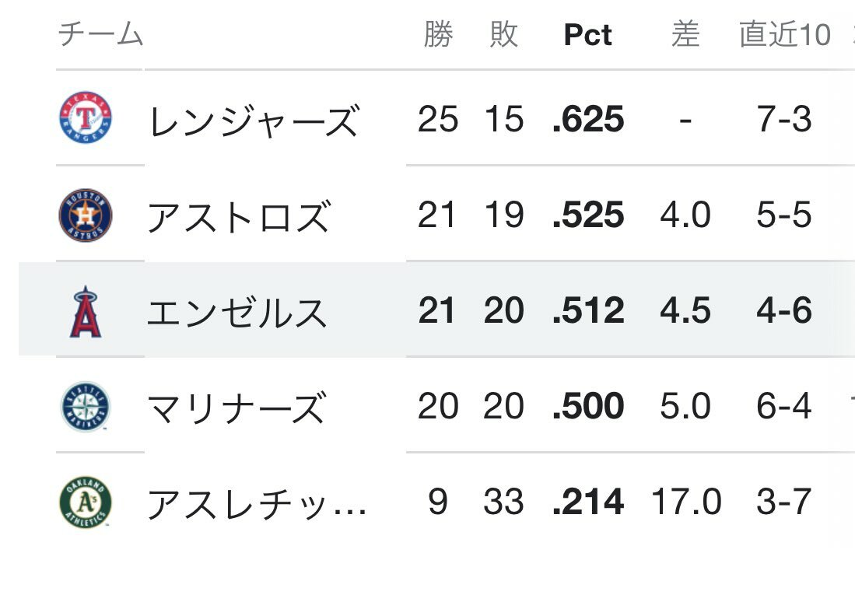Open the truncated アスレチッ… team link
The height and width of the screenshot is (616, 855).
257,504
